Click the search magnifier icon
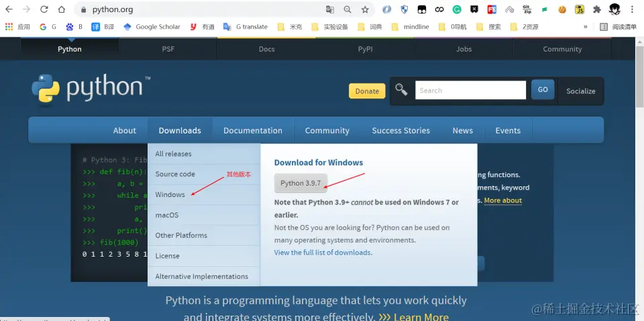This screenshot has width=644, height=321. coord(401,90)
